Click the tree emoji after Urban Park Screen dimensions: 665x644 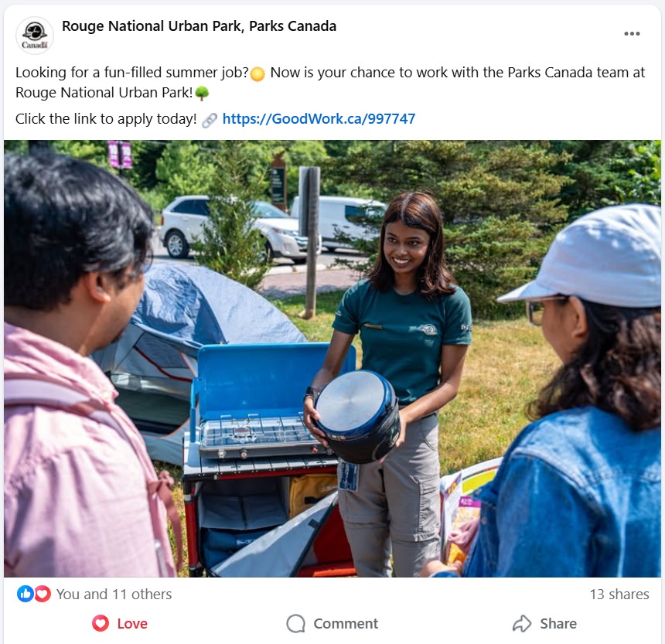(202, 94)
